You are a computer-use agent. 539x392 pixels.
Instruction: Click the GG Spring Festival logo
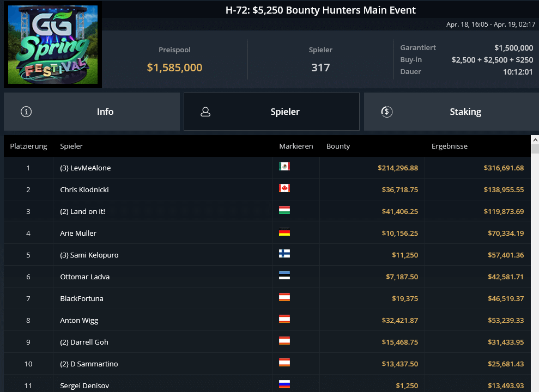(x=53, y=45)
